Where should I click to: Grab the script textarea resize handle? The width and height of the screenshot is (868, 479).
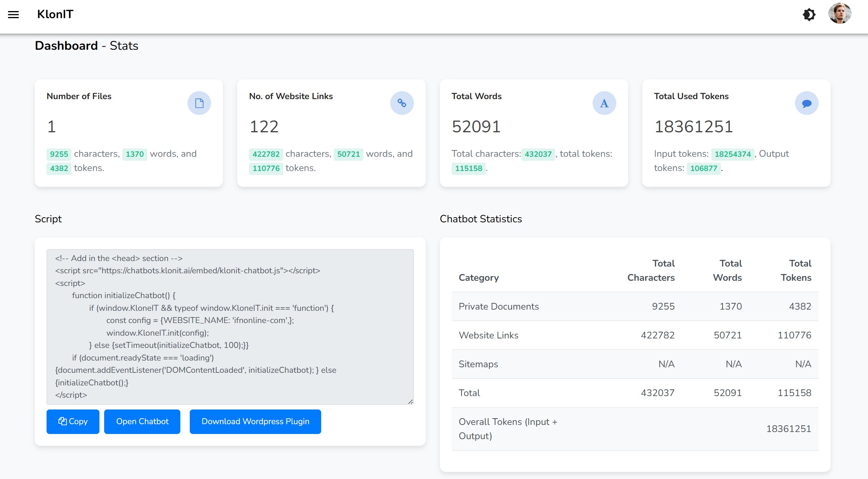click(x=410, y=401)
